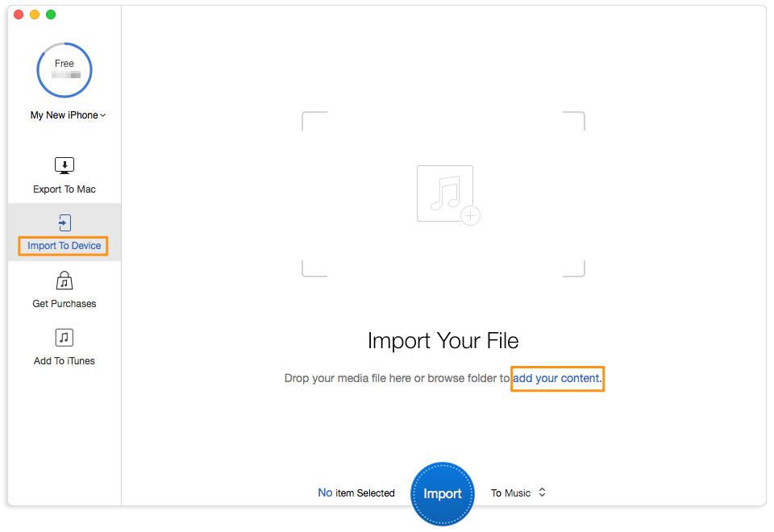Open the To Music destination selector
The height and width of the screenshot is (532, 774).
(x=518, y=493)
